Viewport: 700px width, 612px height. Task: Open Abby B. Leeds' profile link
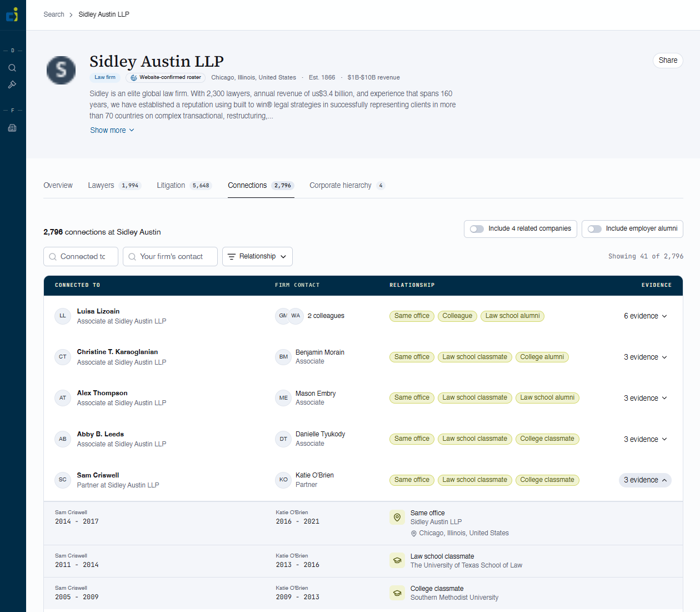(101, 434)
